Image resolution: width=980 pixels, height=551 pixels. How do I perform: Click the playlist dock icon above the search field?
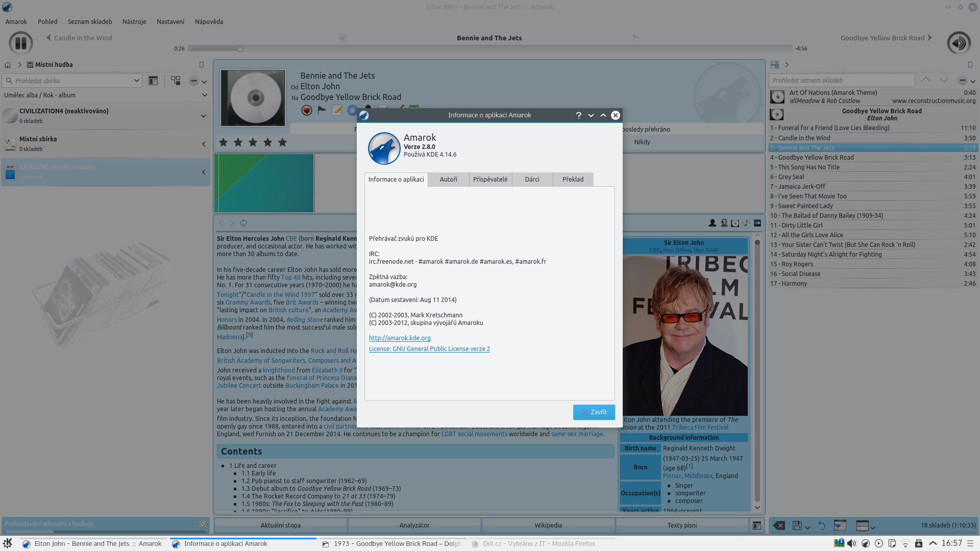(775, 65)
